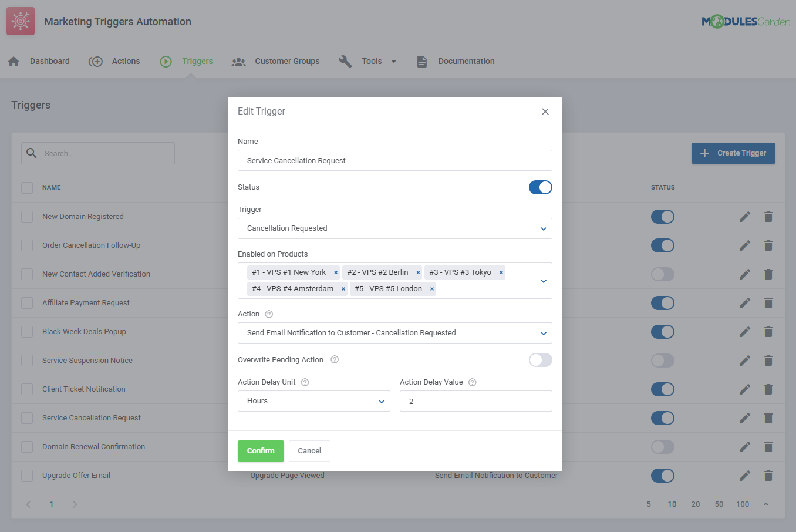Click the Action Delay Value input field

point(475,401)
